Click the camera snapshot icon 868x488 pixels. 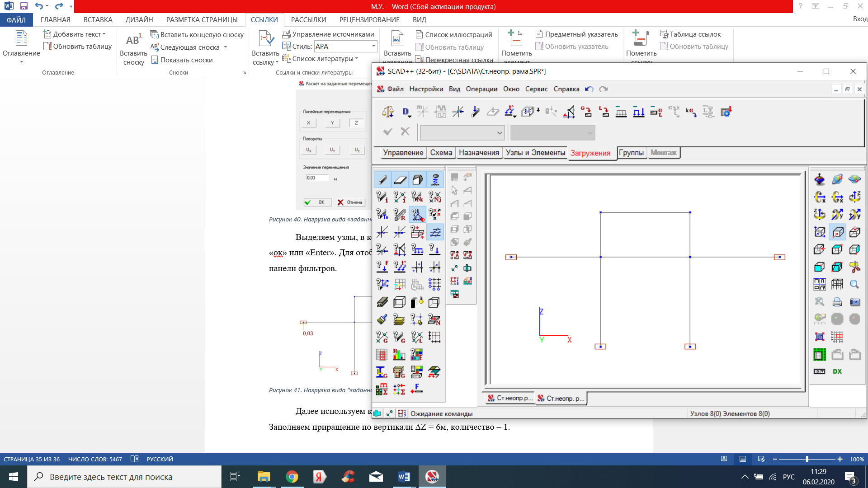click(x=854, y=302)
